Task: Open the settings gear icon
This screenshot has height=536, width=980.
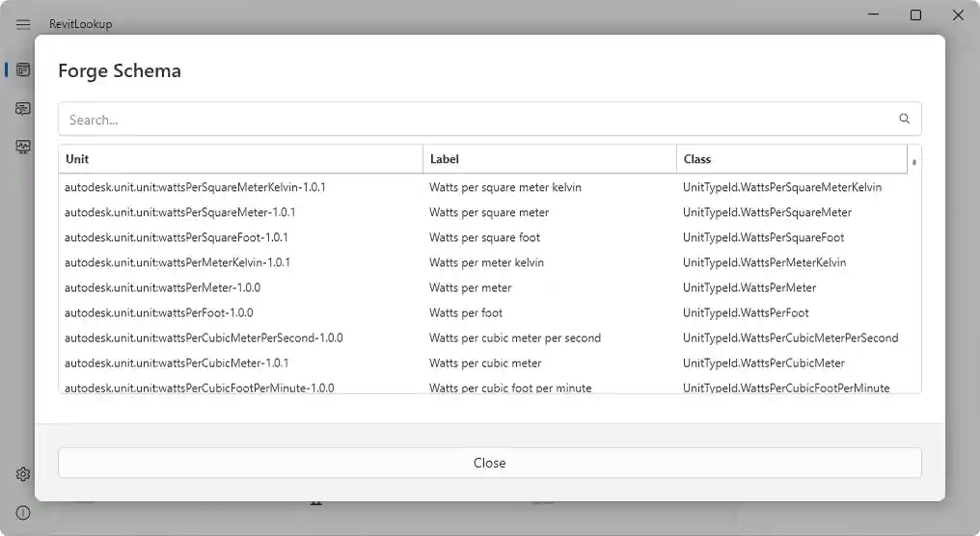Action: 23,474
